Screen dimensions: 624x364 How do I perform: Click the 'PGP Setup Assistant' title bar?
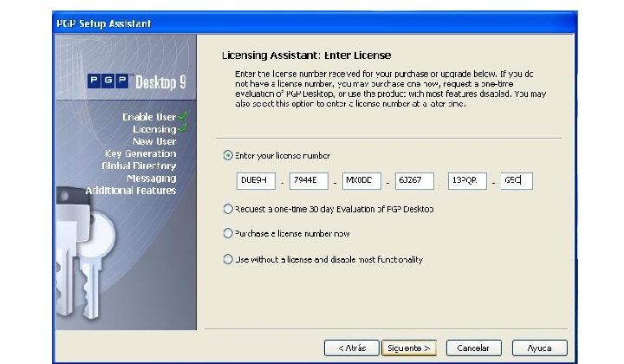(315, 23)
